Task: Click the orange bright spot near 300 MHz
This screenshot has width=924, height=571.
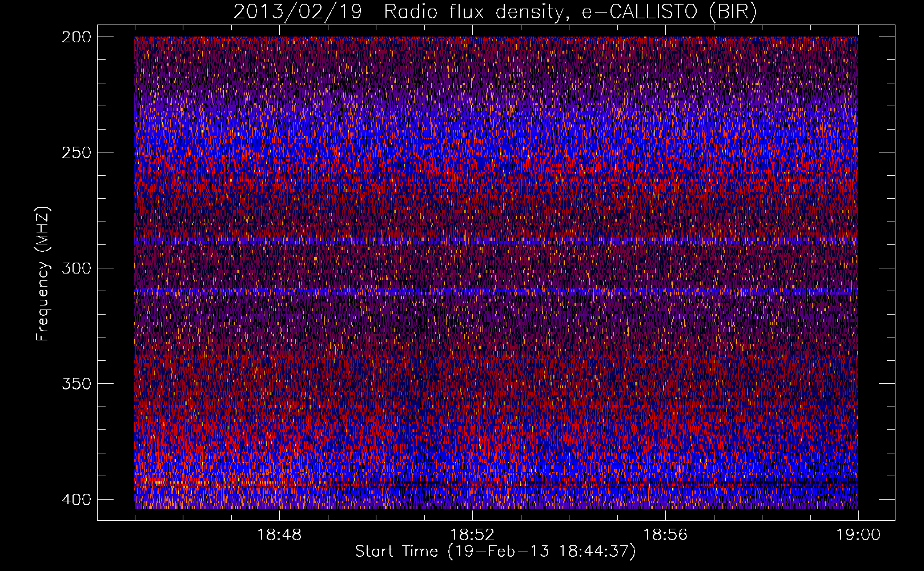Action: [315, 259]
